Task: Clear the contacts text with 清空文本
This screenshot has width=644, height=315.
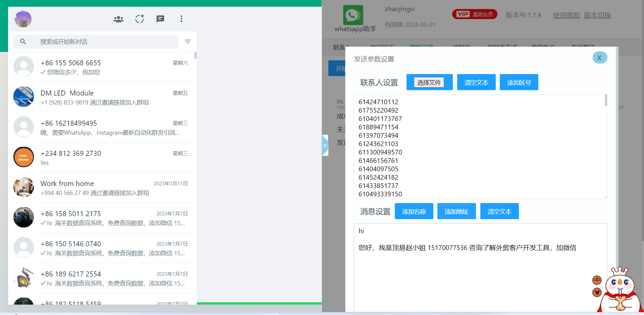Action: (476, 82)
